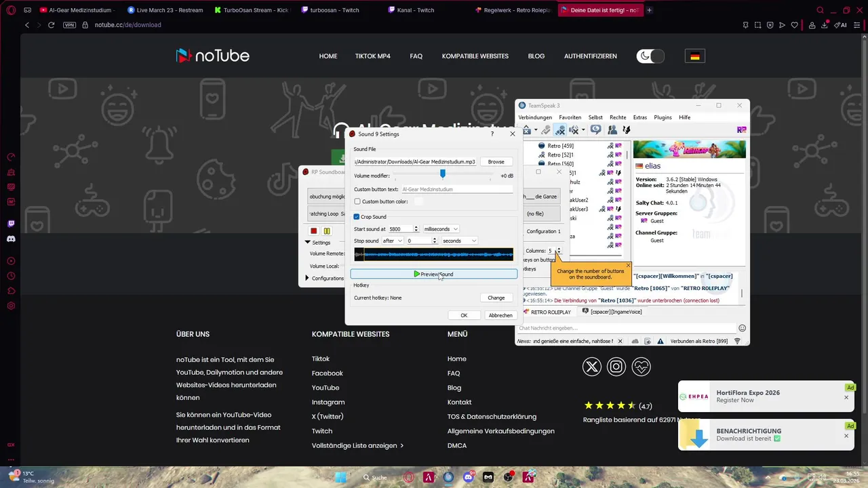Switch to TurboOsan Stream - Kick tab
Viewport: 868px width, 488px height.
(252, 10)
